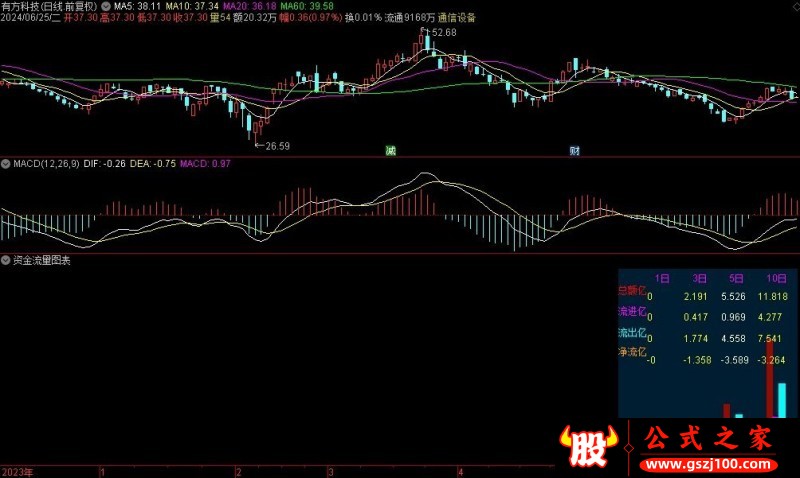Select the 1日 column header
This screenshot has height=478, width=800.
pos(662,276)
